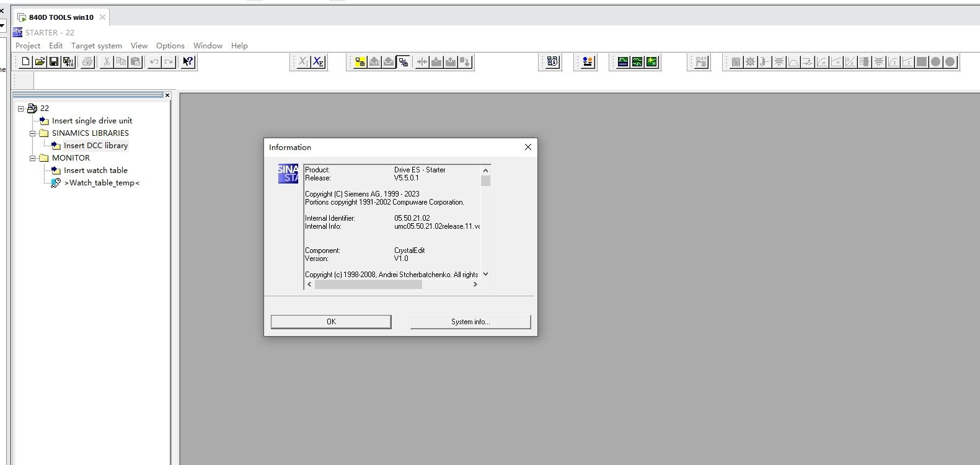Click the horizontal scrollbar thumb in info box
This screenshot has width=980, height=465.
tap(368, 285)
